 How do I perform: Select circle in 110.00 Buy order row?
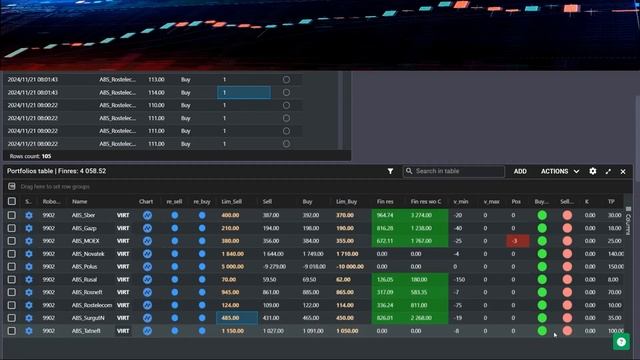coord(286,105)
